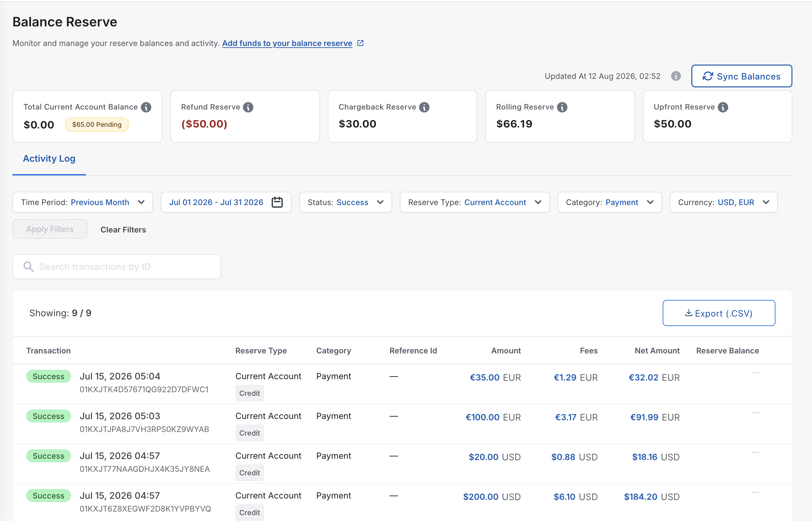Click the $184.20 USD net amount
Image resolution: width=812 pixels, height=521 pixels.
[x=652, y=497]
